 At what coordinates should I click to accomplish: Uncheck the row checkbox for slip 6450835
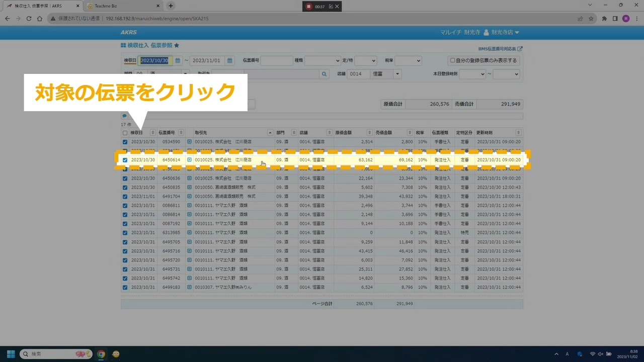click(x=125, y=187)
